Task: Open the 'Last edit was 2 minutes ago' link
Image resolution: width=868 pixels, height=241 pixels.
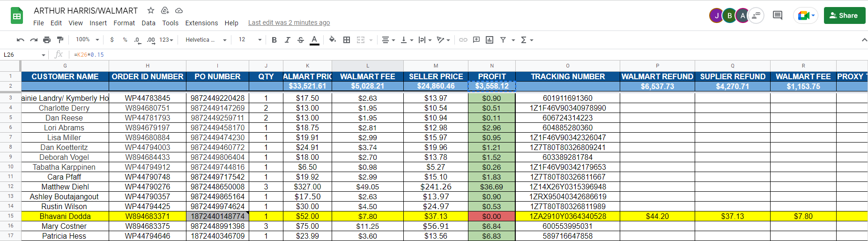Action: (x=289, y=23)
